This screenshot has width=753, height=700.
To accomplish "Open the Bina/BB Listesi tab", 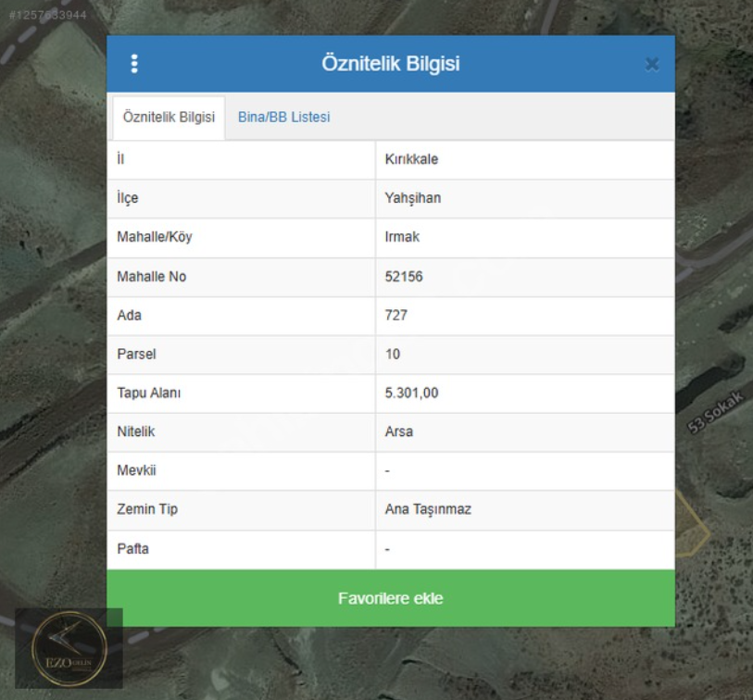I will click(x=283, y=118).
